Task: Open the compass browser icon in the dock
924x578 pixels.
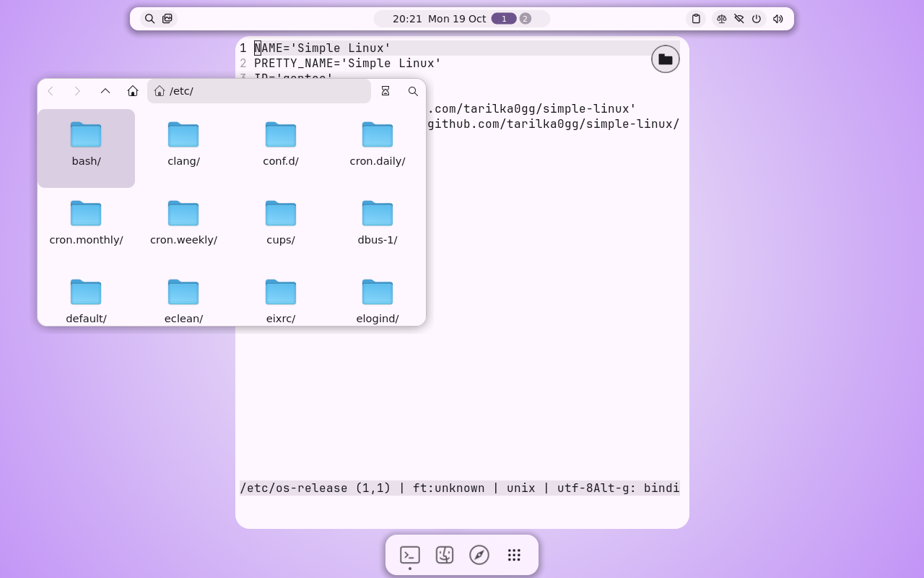Action: (x=479, y=555)
